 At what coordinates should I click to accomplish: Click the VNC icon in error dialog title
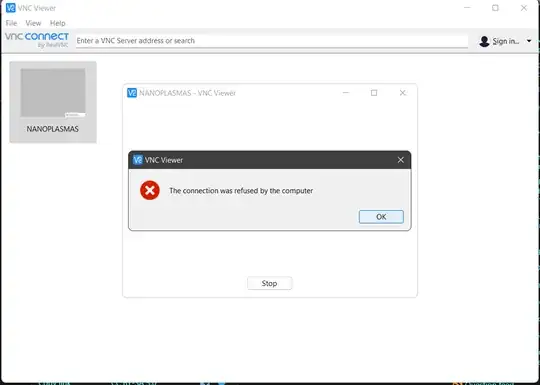(138, 160)
